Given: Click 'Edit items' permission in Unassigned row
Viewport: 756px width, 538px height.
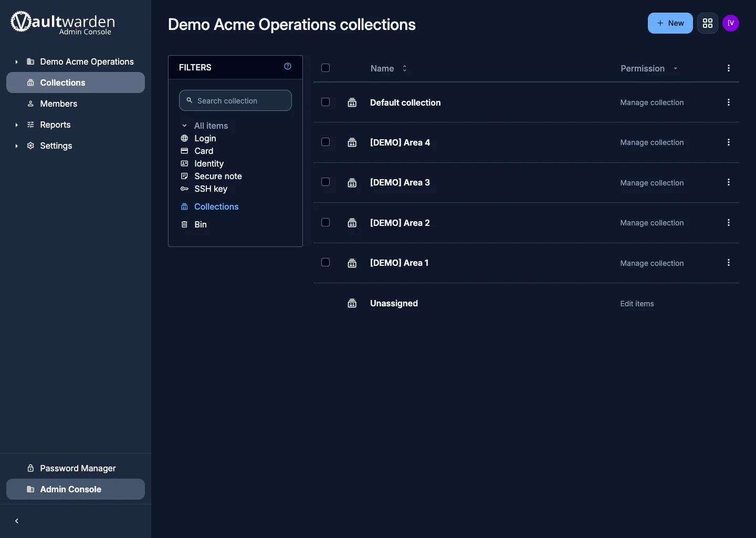Looking at the screenshot, I should [x=637, y=304].
